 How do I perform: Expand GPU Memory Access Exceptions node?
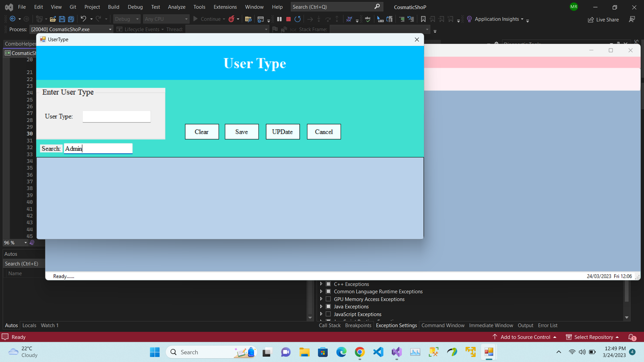(x=321, y=299)
